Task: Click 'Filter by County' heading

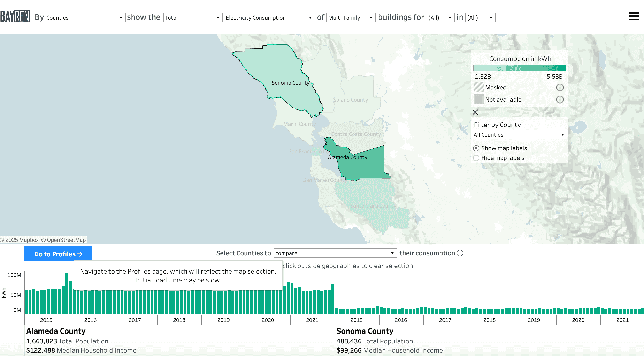Action: pos(497,125)
